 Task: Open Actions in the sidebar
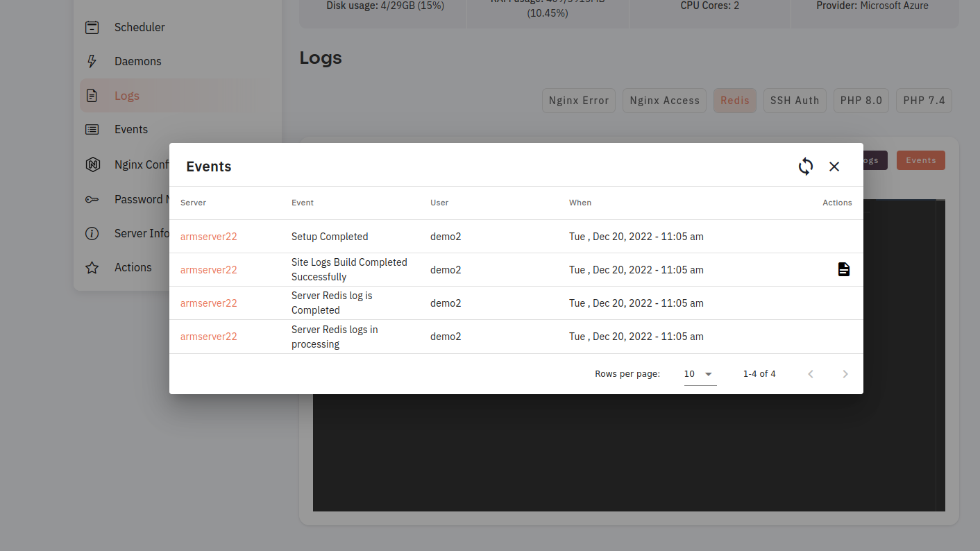pos(133,267)
